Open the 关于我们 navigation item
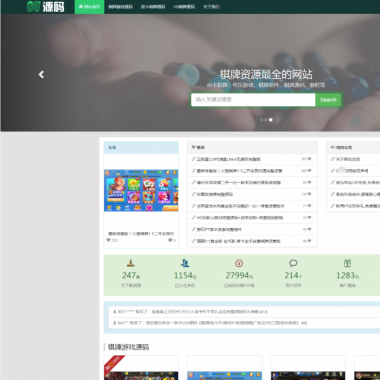The image size is (380, 380). (x=211, y=7)
